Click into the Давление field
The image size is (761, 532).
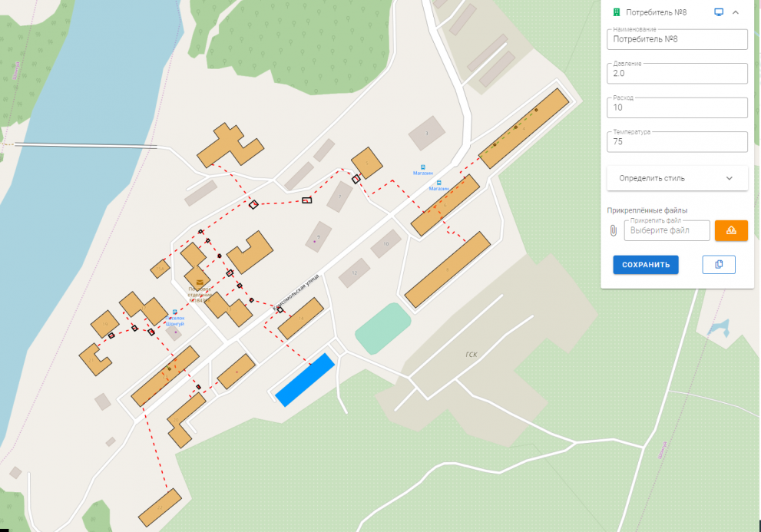[x=677, y=74]
